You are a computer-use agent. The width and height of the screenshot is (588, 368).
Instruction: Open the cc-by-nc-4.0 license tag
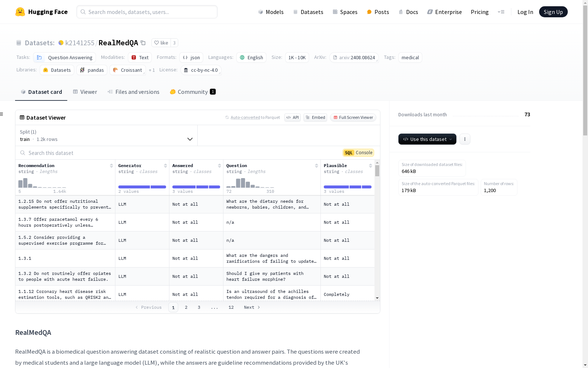pos(201,70)
